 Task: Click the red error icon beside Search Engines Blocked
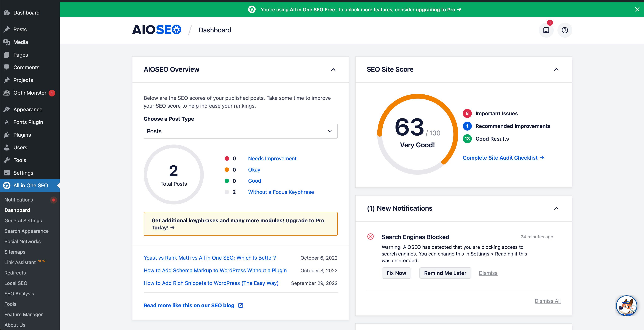pos(371,236)
